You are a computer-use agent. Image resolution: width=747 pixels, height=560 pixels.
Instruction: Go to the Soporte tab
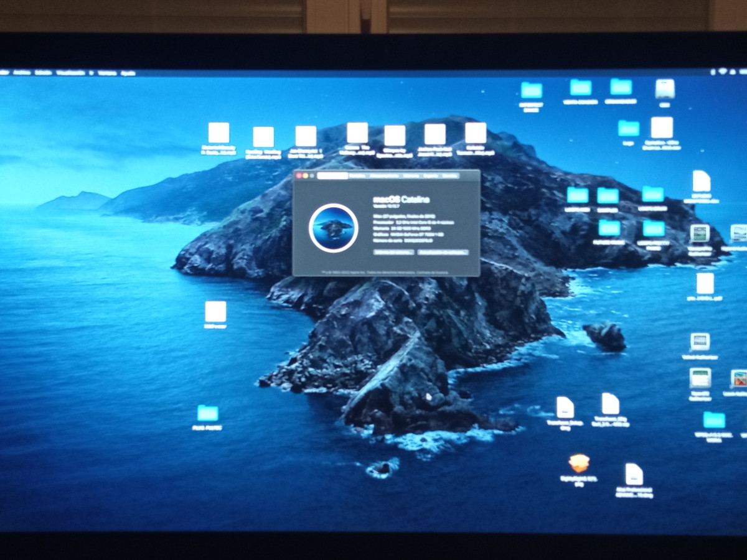(x=431, y=176)
